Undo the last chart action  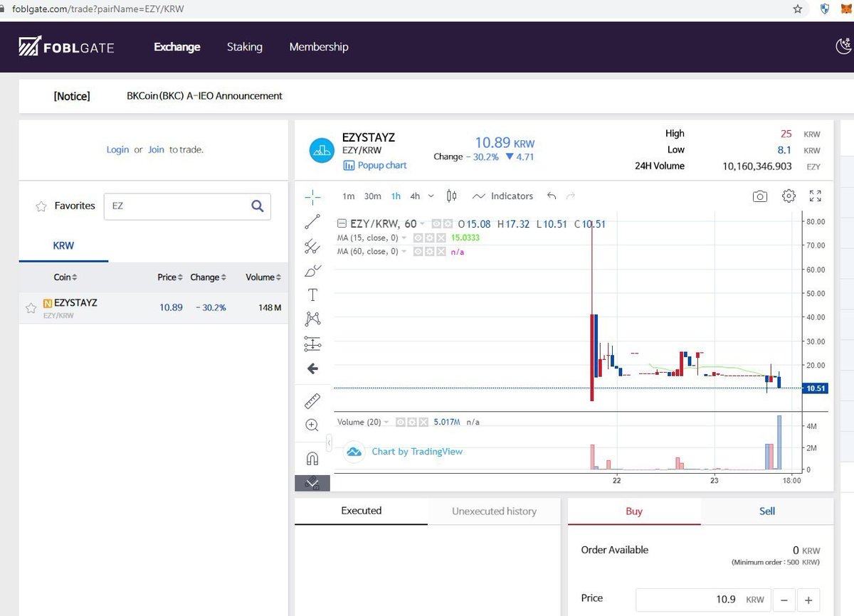coord(552,196)
